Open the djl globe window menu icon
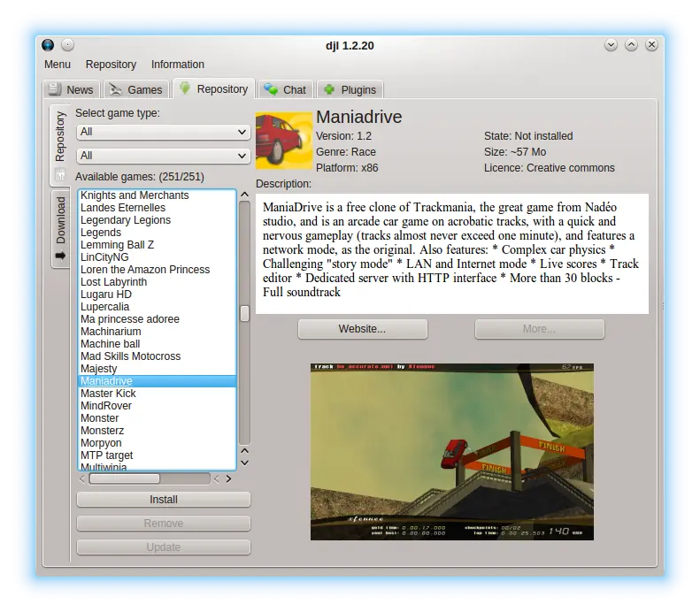 click(48, 45)
